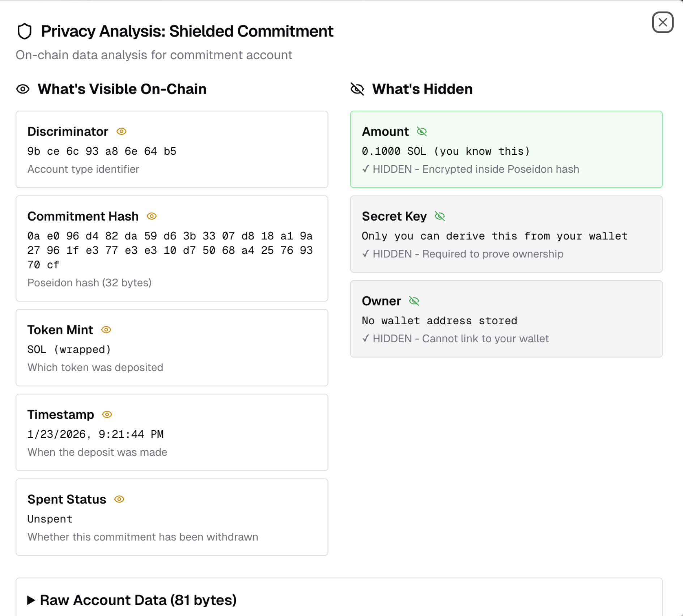This screenshot has height=616, width=683.
Task: Click the eye icon beside Timestamp
Action: click(107, 415)
